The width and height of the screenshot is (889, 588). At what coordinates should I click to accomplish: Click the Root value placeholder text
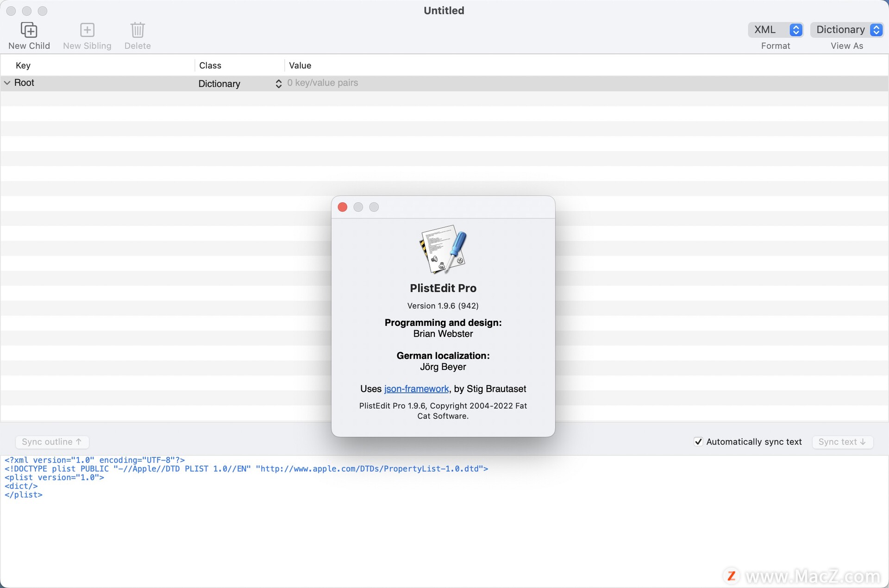pyautogui.click(x=323, y=83)
